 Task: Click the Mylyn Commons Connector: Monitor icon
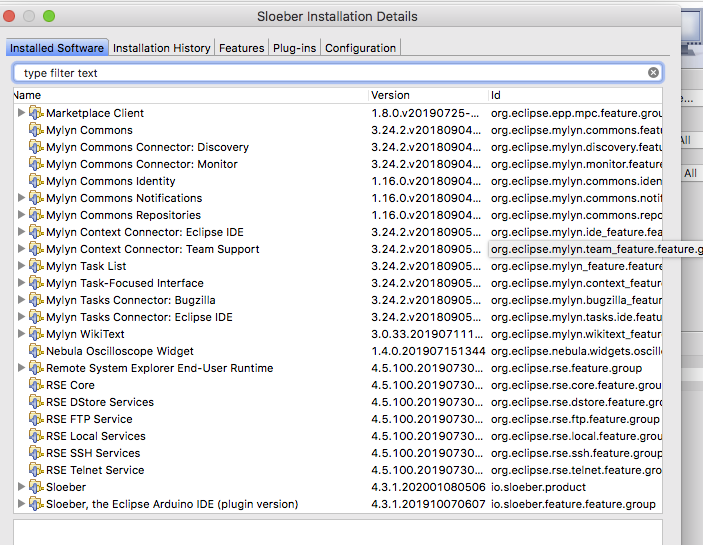pyautogui.click(x=36, y=164)
